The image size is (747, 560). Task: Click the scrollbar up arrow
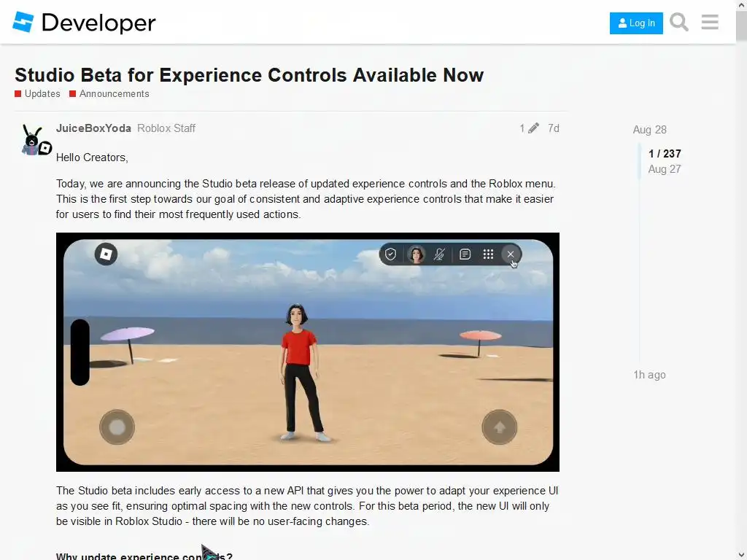[741, 4]
